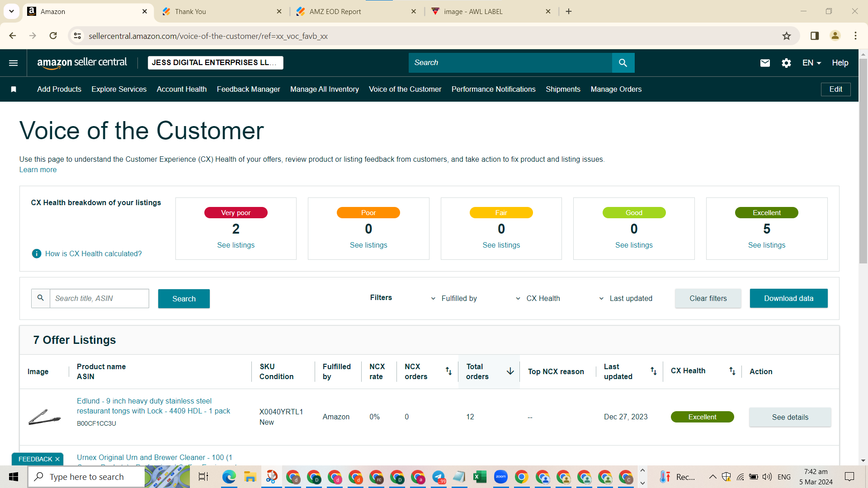Open Shipments menu item
Image resolution: width=868 pixels, height=488 pixels.
[563, 89]
